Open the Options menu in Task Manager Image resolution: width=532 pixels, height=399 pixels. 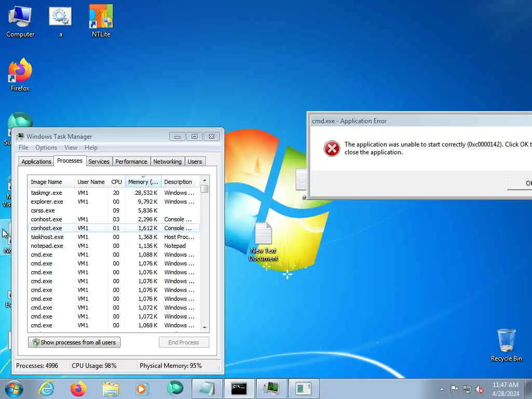[x=46, y=148]
